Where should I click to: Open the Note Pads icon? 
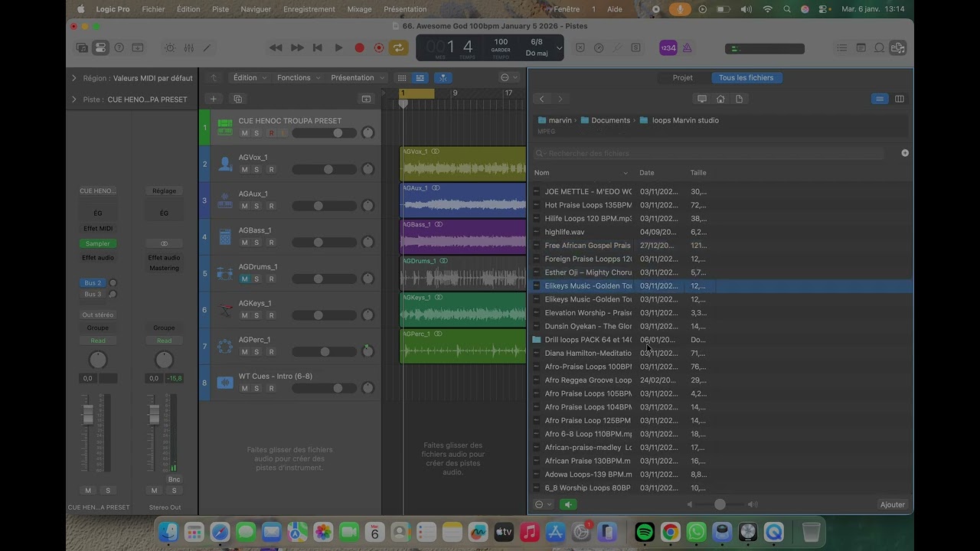(861, 47)
